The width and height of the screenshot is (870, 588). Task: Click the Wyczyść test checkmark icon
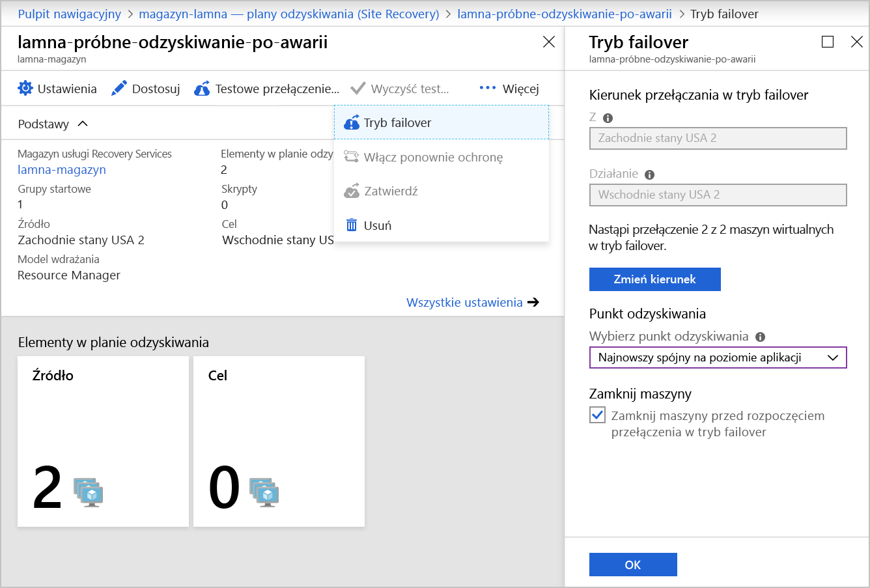tap(358, 89)
